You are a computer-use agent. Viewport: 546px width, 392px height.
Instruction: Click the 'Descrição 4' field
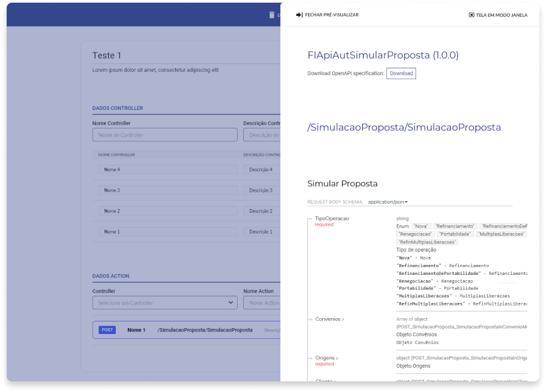[261, 170]
